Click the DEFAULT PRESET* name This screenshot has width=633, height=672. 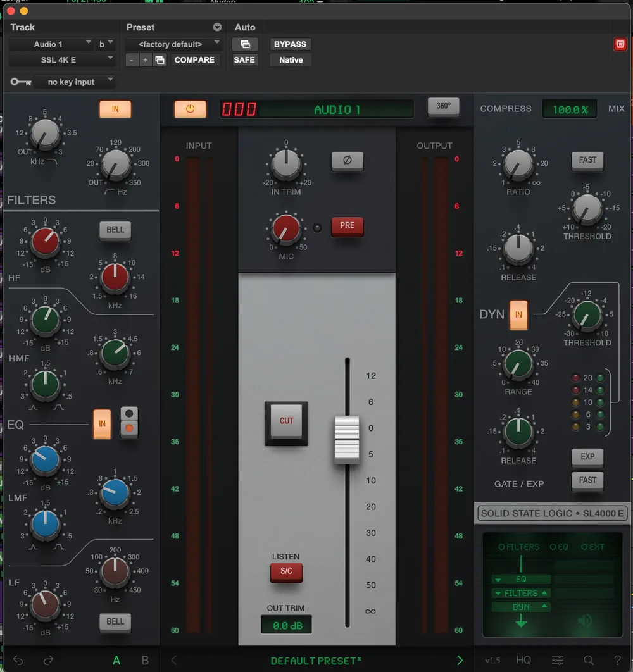[316, 661]
